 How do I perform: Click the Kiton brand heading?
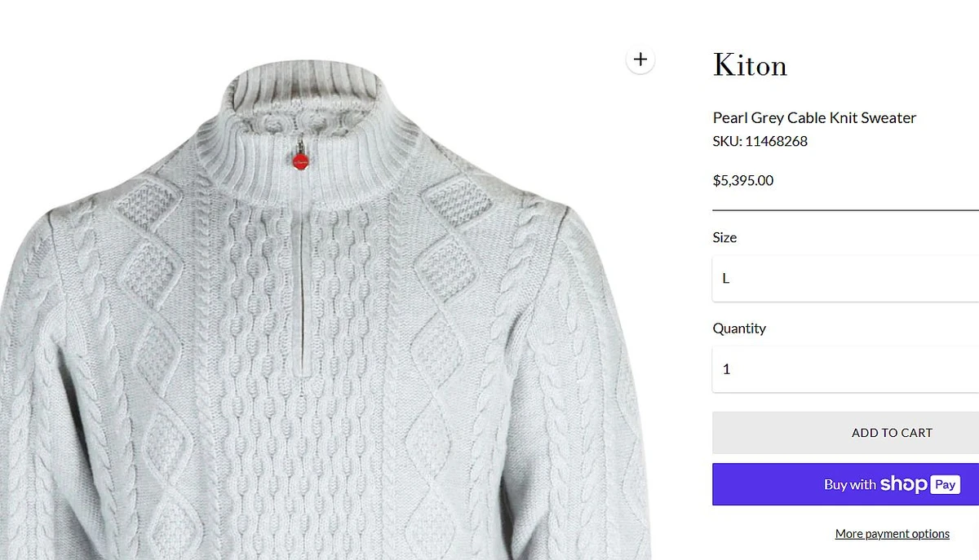tap(749, 65)
